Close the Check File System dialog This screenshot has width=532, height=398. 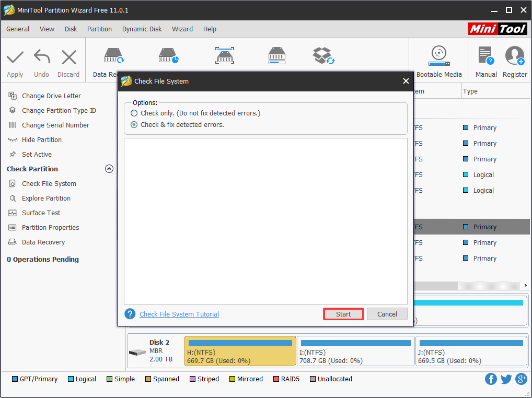406,81
